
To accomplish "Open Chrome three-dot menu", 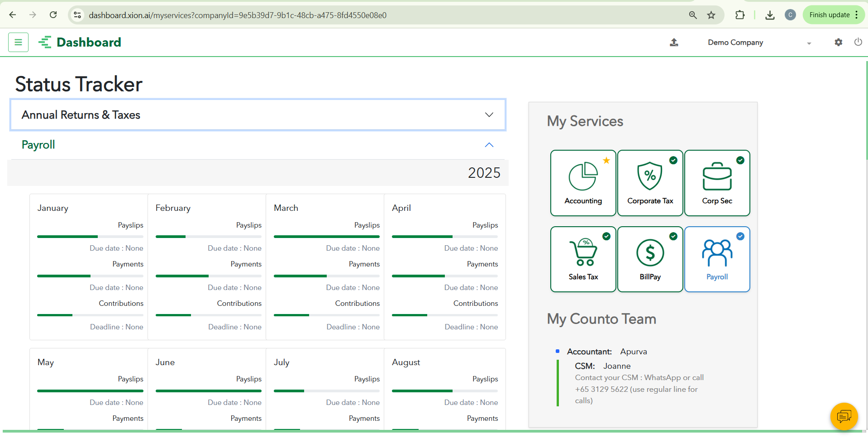I will 857,15.
